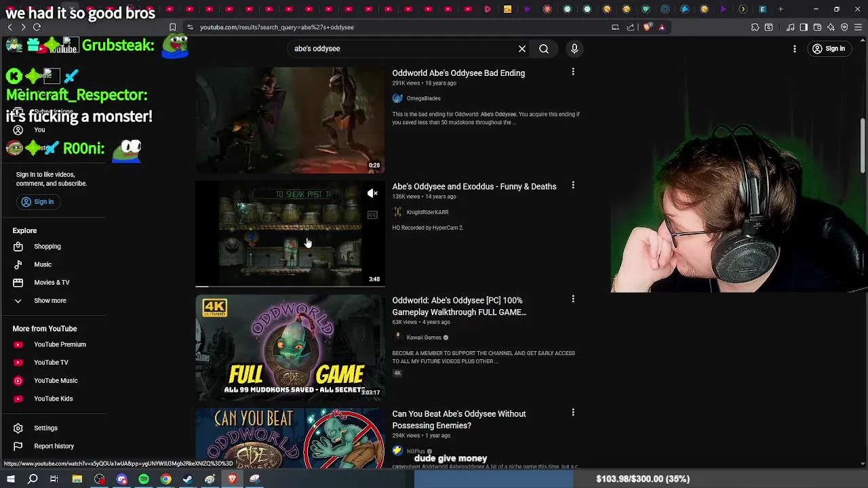Open the Oddworld Bad Ending video thumbnail
868x488 pixels.
(290, 120)
